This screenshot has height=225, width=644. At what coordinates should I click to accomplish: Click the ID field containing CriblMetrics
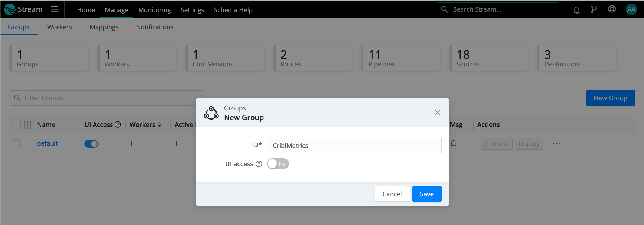[354, 146]
